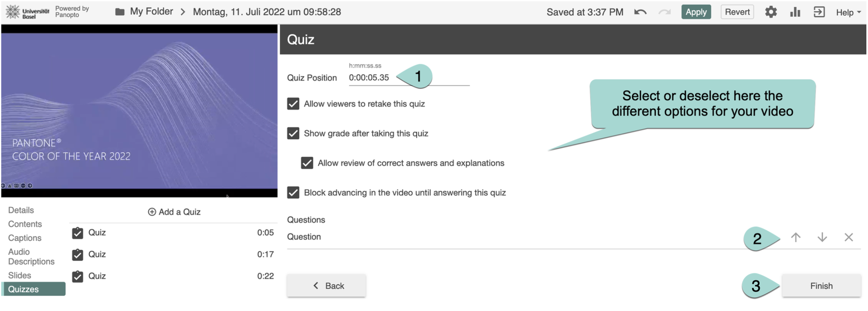Open the Help dropdown menu

(x=848, y=12)
